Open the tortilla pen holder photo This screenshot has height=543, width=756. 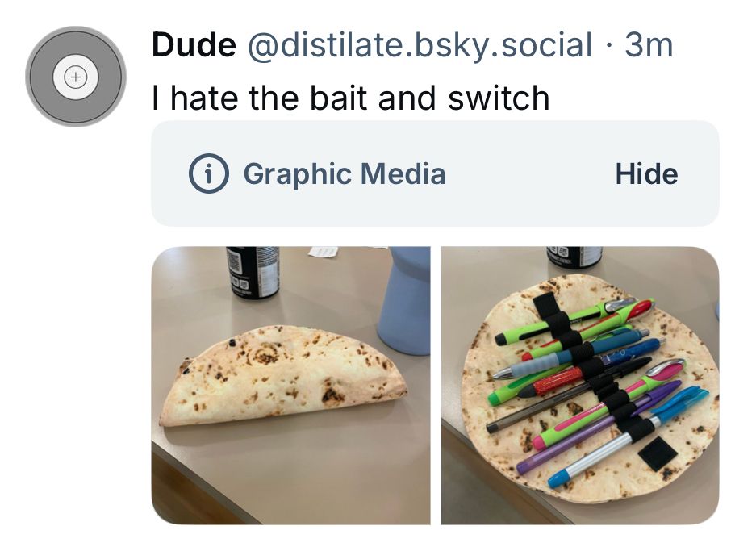coord(580,386)
